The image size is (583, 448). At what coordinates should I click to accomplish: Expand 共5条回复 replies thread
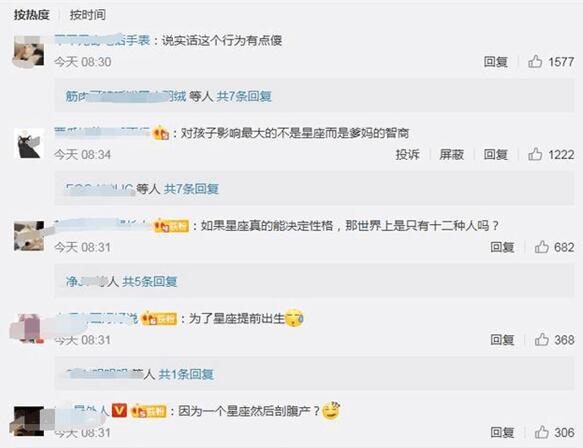tap(150, 281)
